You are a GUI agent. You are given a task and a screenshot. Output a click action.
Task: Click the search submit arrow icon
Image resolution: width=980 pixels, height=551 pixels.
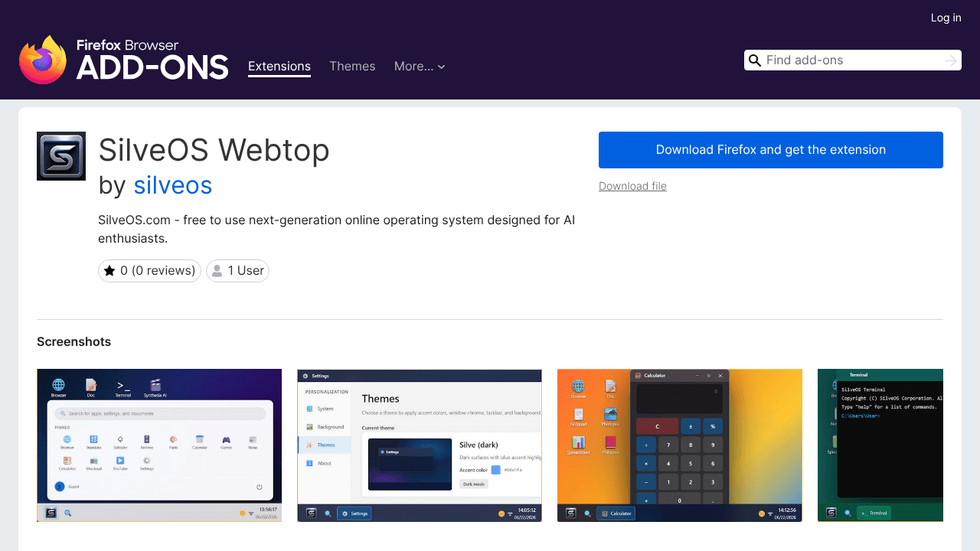(951, 60)
